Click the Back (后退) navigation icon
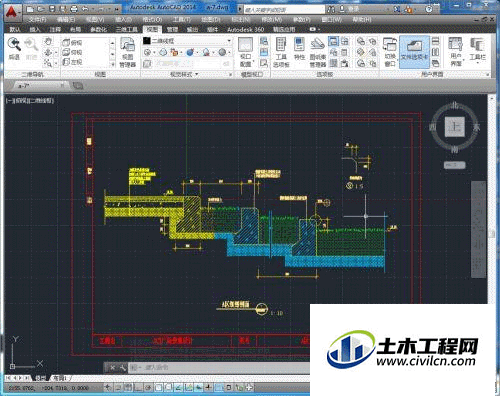 14,44
